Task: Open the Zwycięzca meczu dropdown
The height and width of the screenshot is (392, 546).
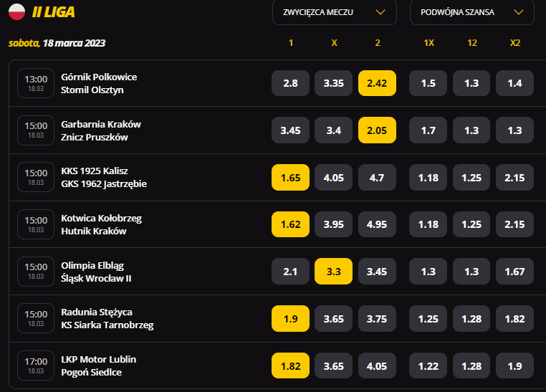Action: 335,12
